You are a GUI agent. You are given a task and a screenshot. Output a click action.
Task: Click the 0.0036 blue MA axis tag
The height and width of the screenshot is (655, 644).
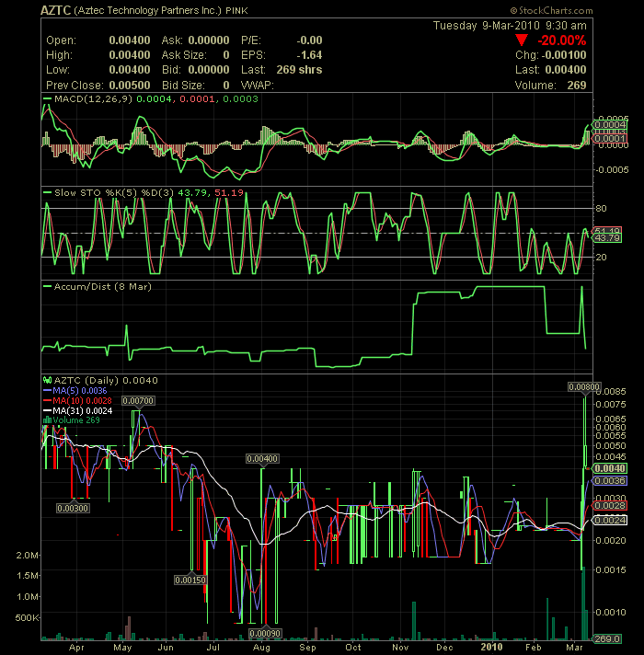tap(610, 481)
